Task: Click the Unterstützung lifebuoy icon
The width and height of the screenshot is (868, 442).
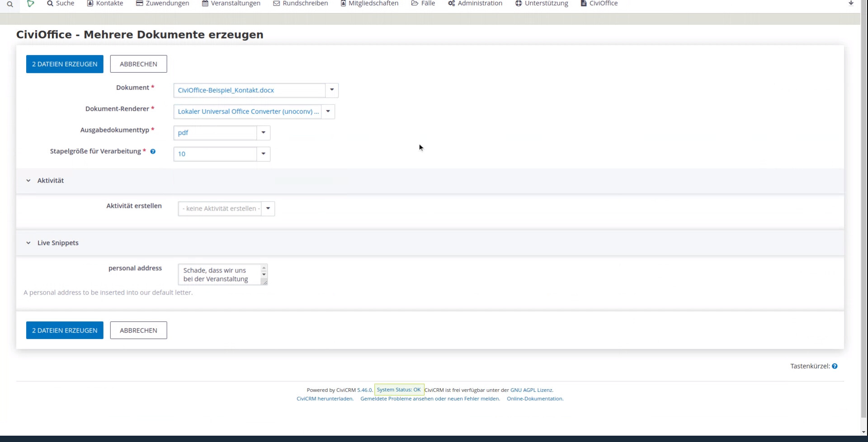Action: pyautogui.click(x=519, y=4)
